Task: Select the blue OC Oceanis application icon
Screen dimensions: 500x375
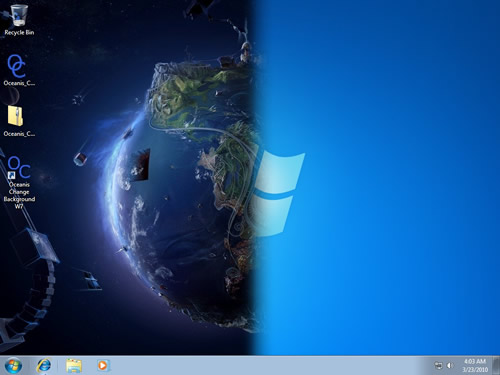Action: (x=17, y=66)
